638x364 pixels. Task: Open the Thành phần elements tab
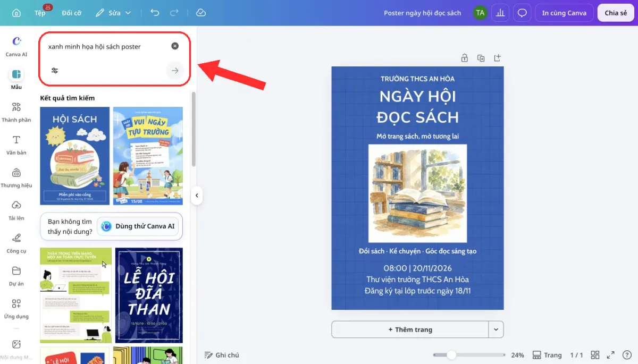click(x=16, y=112)
